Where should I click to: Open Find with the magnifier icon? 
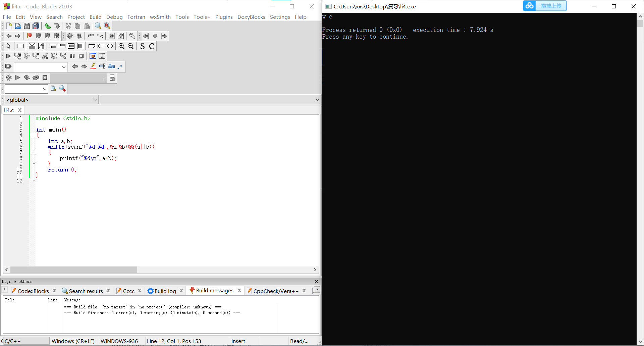click(x=98, y=26)
